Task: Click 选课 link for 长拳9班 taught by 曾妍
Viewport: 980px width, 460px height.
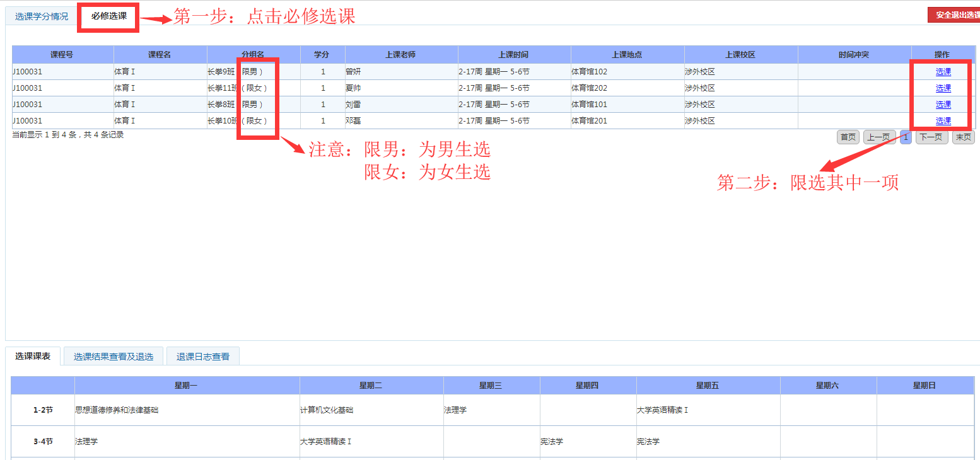Action: click(942, 71)
